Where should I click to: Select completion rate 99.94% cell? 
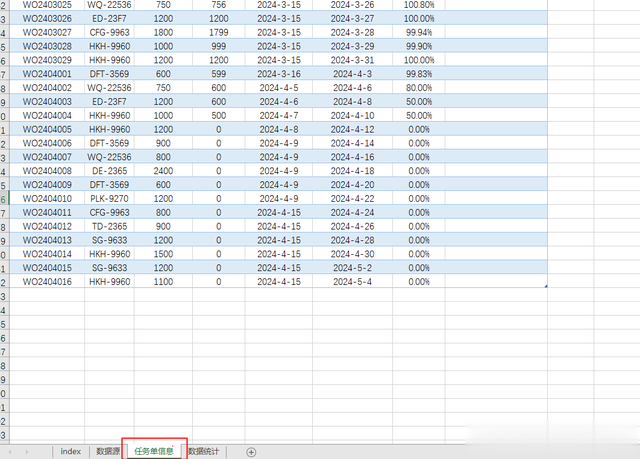[419, 32]
